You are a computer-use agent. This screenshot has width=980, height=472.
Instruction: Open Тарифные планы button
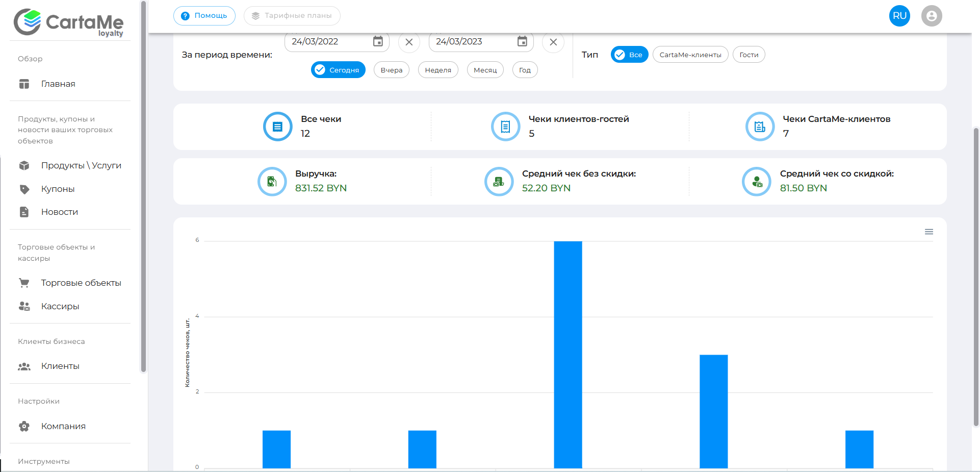pos(292,16)
